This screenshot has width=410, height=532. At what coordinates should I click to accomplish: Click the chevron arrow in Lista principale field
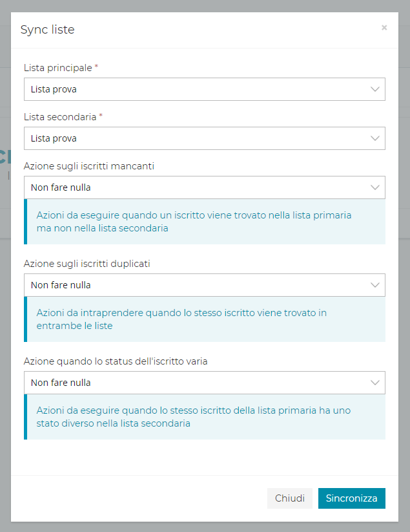pyautogui.click(x=375, y=89)
